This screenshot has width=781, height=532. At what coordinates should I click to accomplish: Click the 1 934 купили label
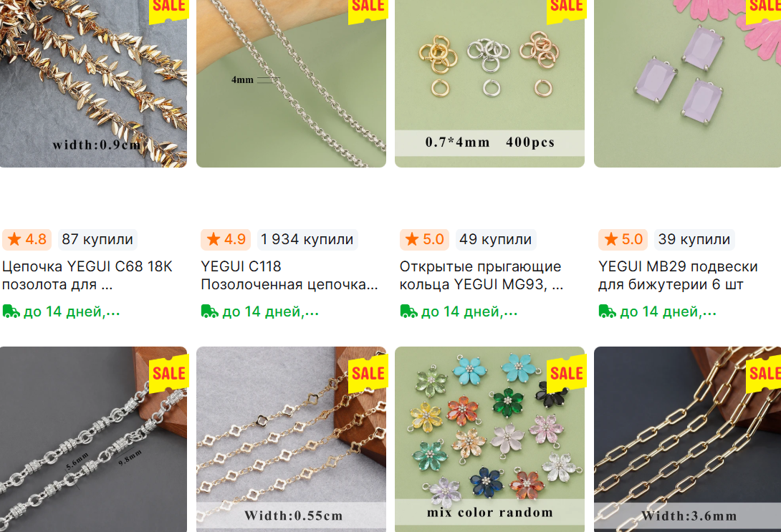[307, 239]
